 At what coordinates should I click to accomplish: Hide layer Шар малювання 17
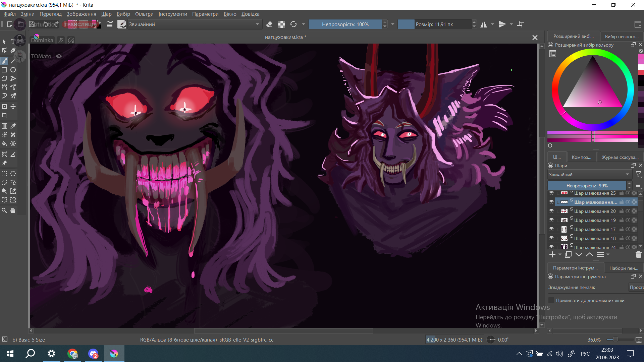point(551,229)
